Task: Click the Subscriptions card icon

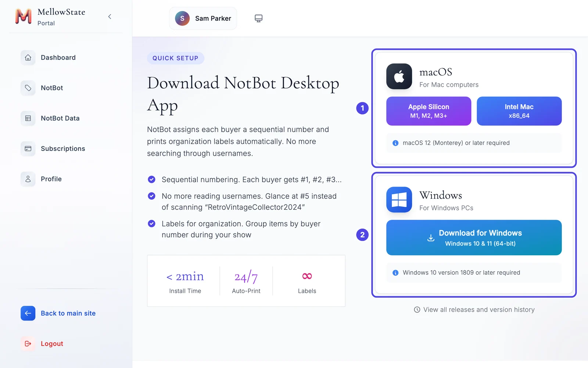Action: (28, 149)
